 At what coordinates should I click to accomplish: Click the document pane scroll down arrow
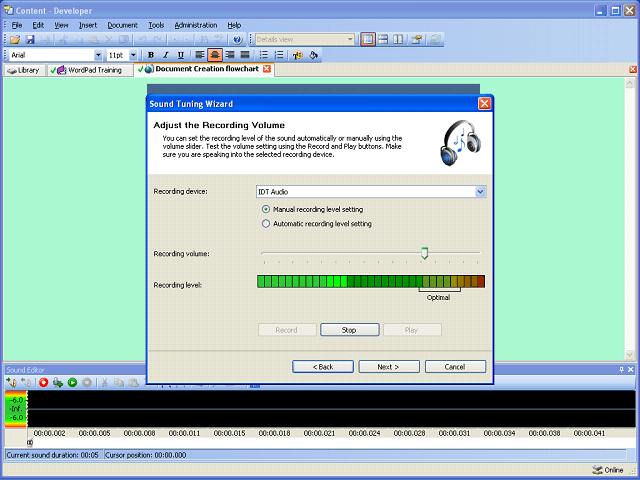630,355
